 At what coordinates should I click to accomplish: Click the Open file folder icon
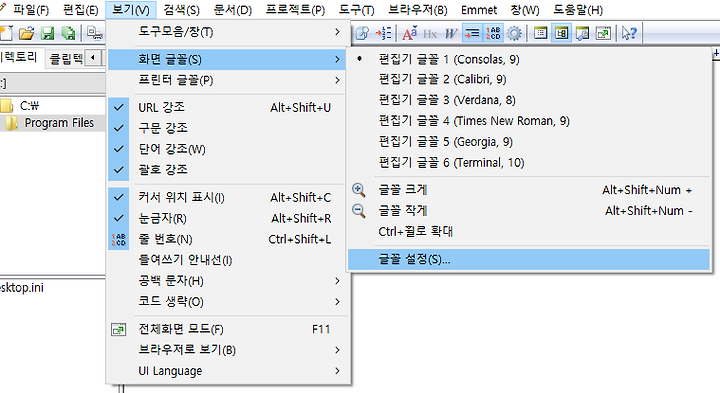click(x=27, y=34)
